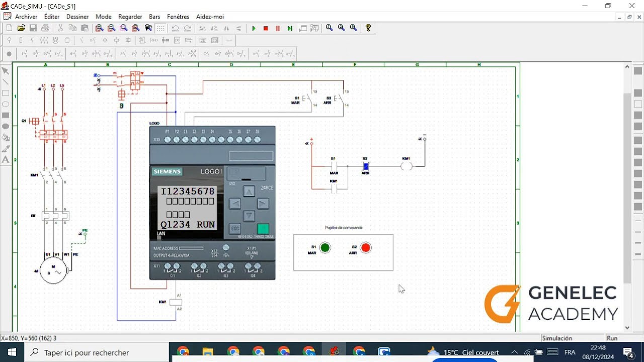Viewport: 644px width, 362px height.
Task: Select the line drawing tool
Action: click(6, 82)
